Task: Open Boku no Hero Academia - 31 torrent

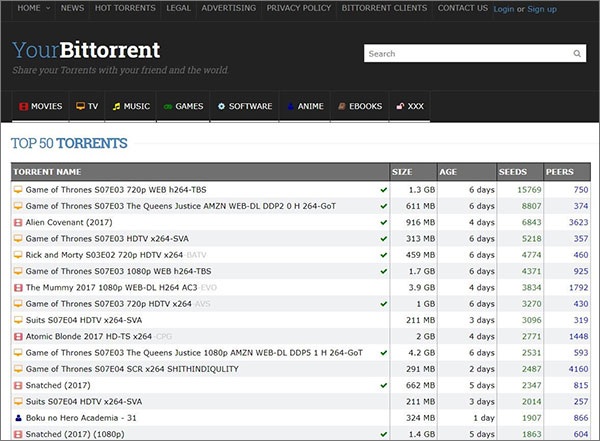Action: [81, 418]
